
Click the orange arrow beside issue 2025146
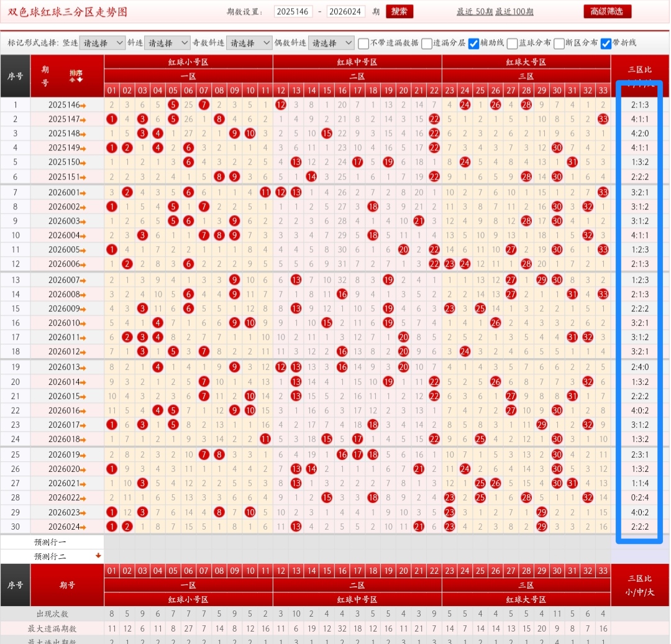(x=84, y=106)
